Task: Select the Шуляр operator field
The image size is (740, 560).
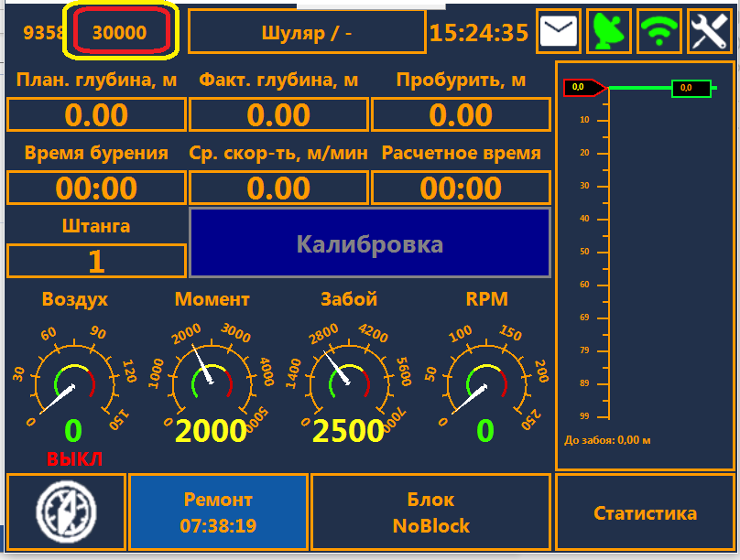Action: [307, 33]
